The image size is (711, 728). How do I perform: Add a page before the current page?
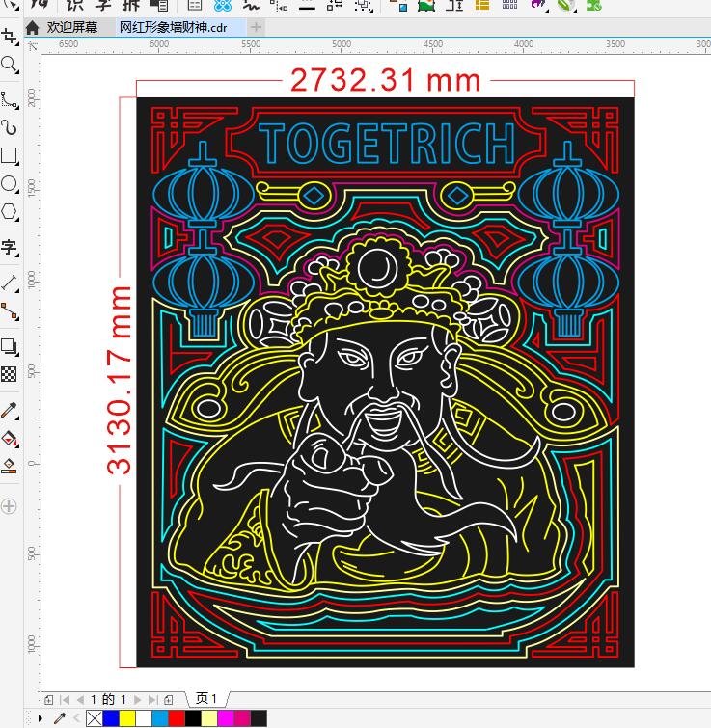click(48, 700)
